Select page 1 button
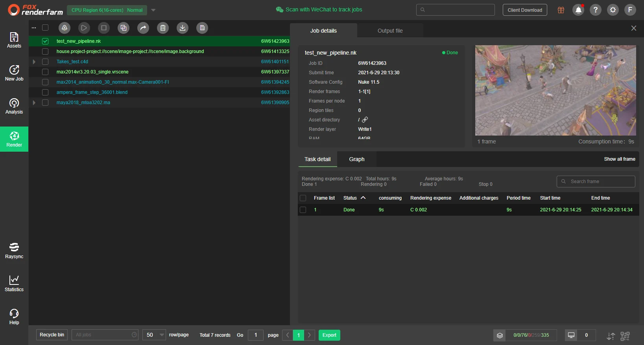Image resolution: width=644 pixels, height=345 pixels. pyautogui.click(x=299, y=335)
